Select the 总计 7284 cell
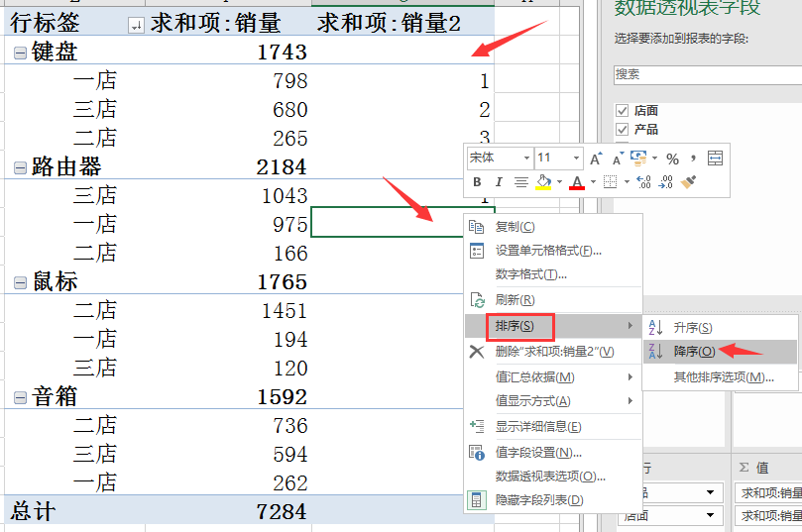This screenshot has width=802, height=532. tap(229, 511)
